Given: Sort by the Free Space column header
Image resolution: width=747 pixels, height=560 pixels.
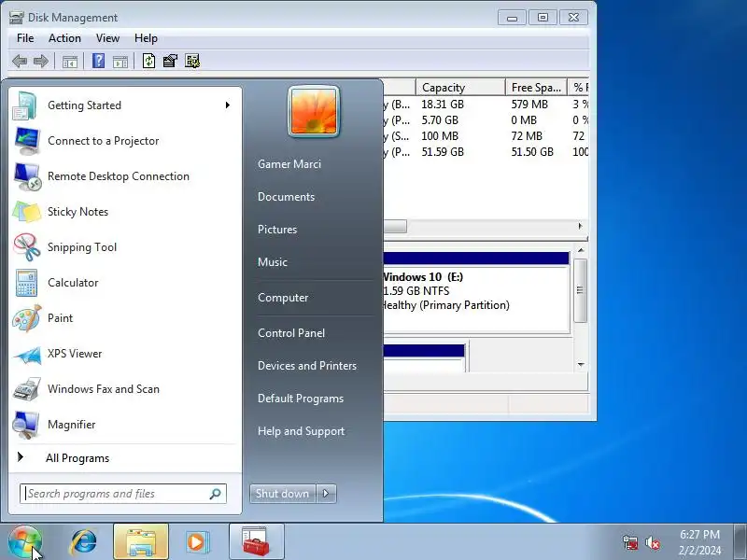Looking at the screenshot, I should (536, 88).
